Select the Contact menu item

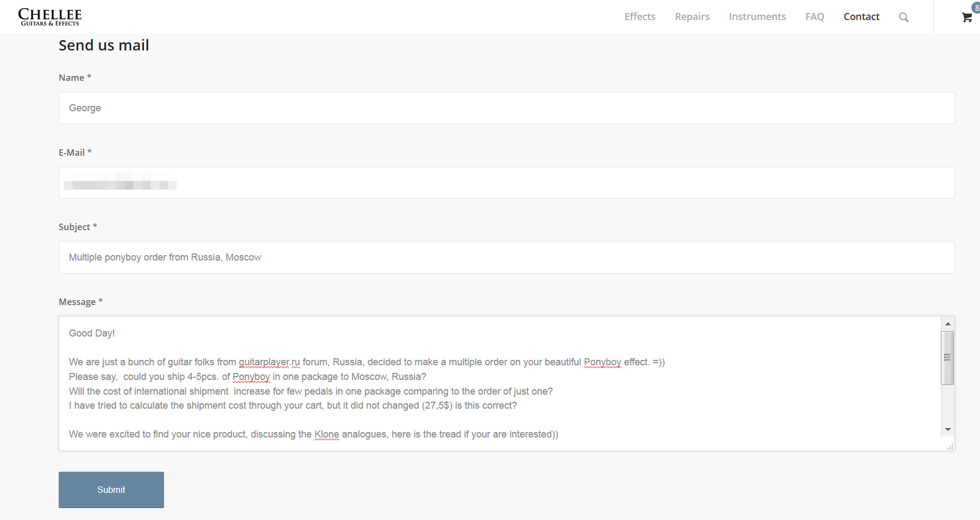[862, 17]
